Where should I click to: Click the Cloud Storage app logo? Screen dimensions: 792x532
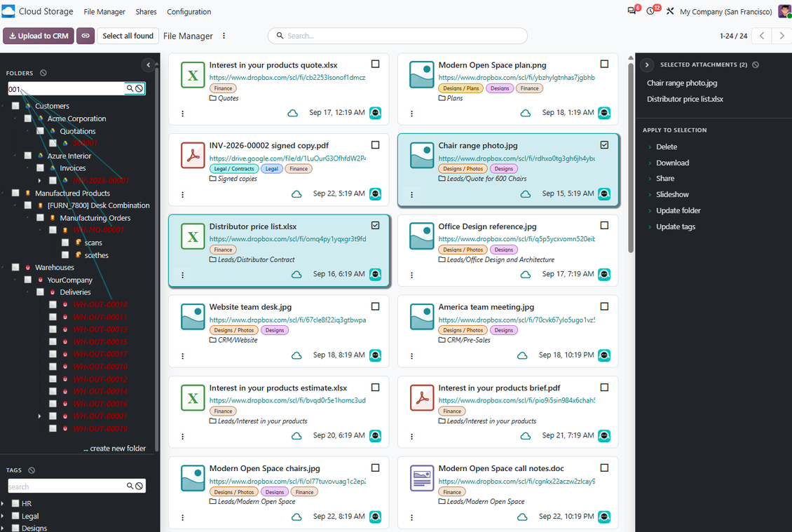coord(8,11)
